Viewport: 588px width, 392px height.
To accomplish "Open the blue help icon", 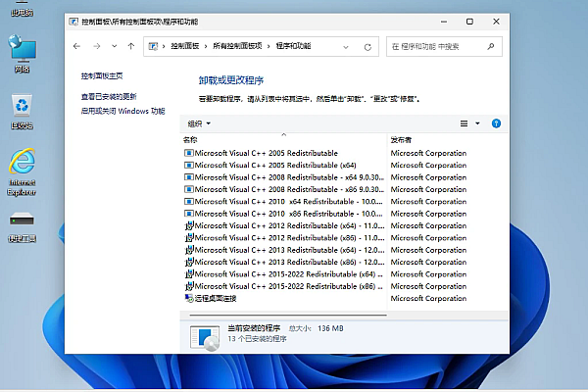I will (496, 123).
